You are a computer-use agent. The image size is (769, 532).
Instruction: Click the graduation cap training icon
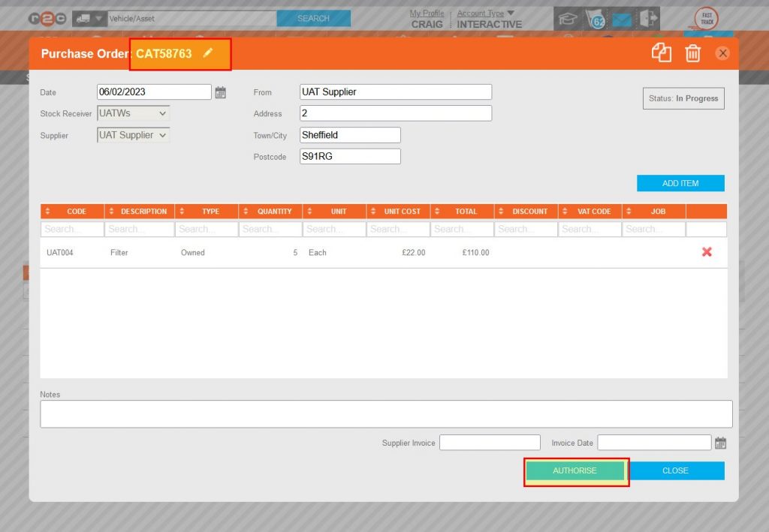click(x=568, y=18)
